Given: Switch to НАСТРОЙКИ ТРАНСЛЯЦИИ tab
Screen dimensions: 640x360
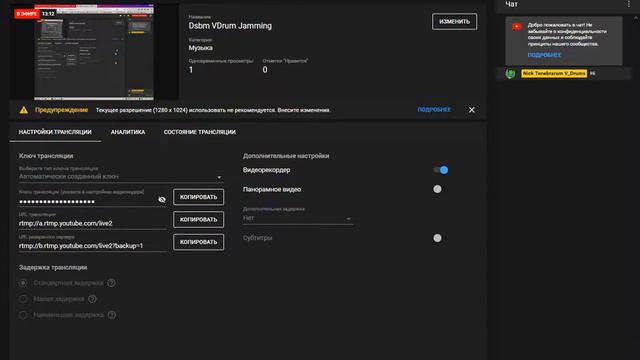Looking at the screenshot, I should click(55, 132).
